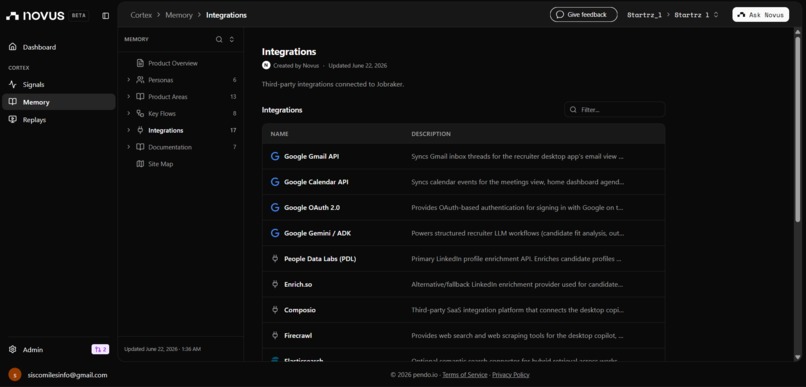Click the Replays icon
The width and height of the screenshot is (806, 387).
13,119
